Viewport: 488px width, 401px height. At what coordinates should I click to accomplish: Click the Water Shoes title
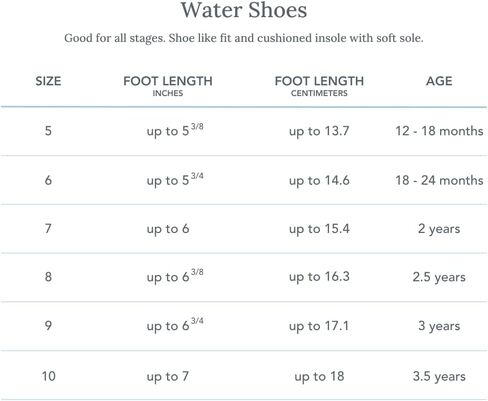[244, 10]
